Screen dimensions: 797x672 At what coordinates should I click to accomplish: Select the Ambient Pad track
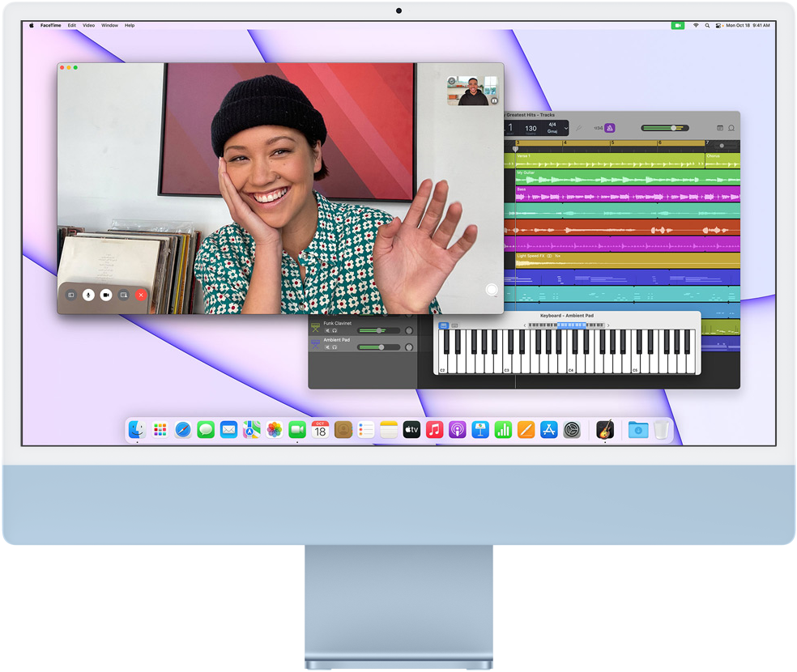pyautogui.click(x=337, y=340)
